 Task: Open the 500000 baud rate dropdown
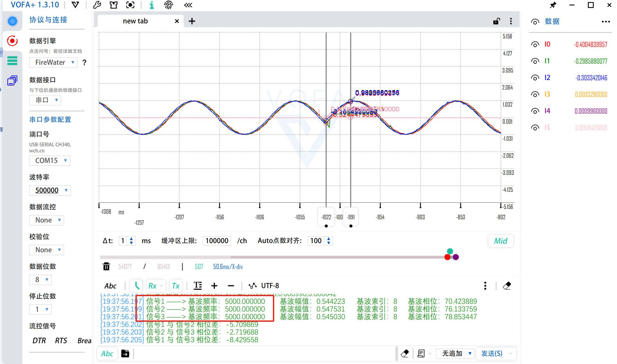(x=50, y=190)
